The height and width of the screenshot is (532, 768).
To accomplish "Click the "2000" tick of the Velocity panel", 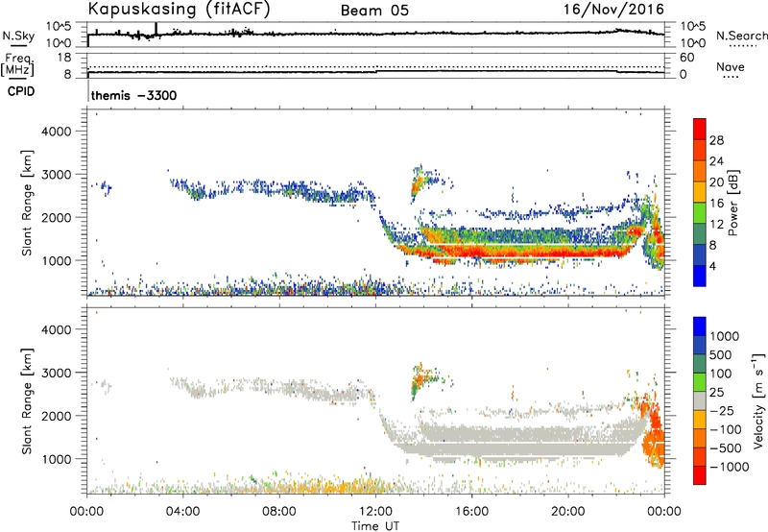I will click(56, 416).
